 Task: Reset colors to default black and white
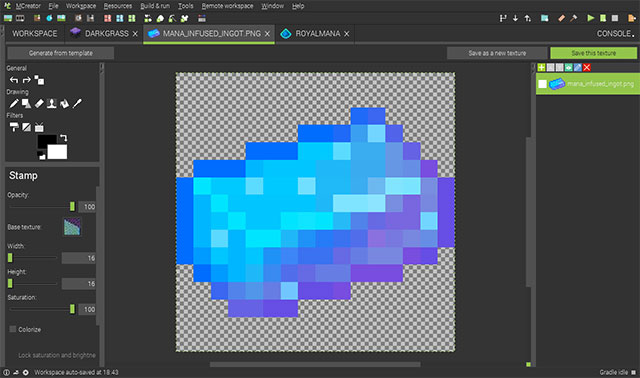pyautogui.click(x=41, y=155)
